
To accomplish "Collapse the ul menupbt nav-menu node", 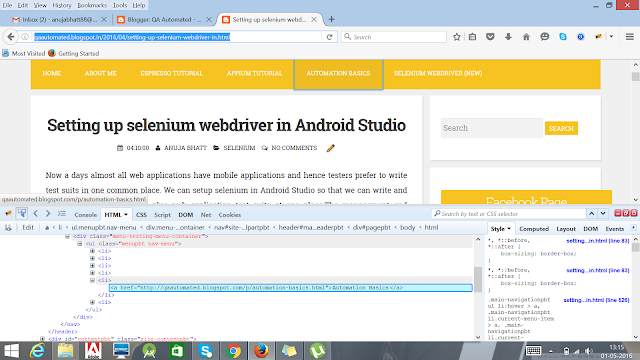I will click(80, 244).
